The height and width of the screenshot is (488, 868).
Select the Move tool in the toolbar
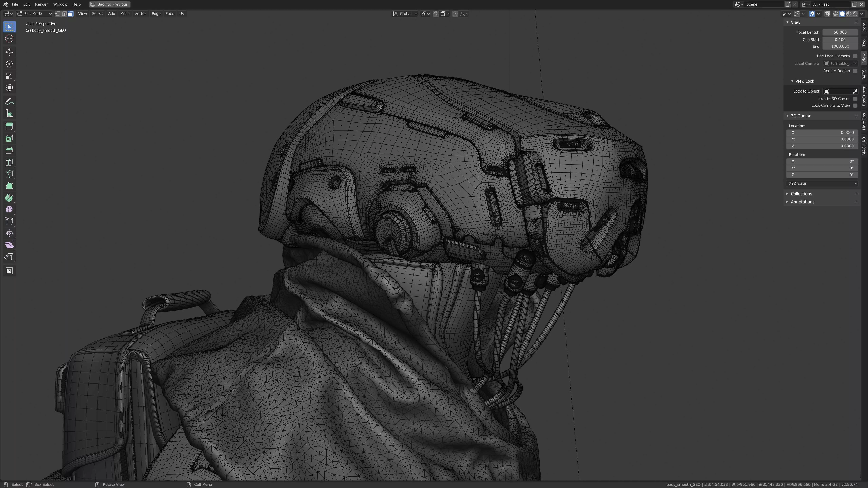9,52
